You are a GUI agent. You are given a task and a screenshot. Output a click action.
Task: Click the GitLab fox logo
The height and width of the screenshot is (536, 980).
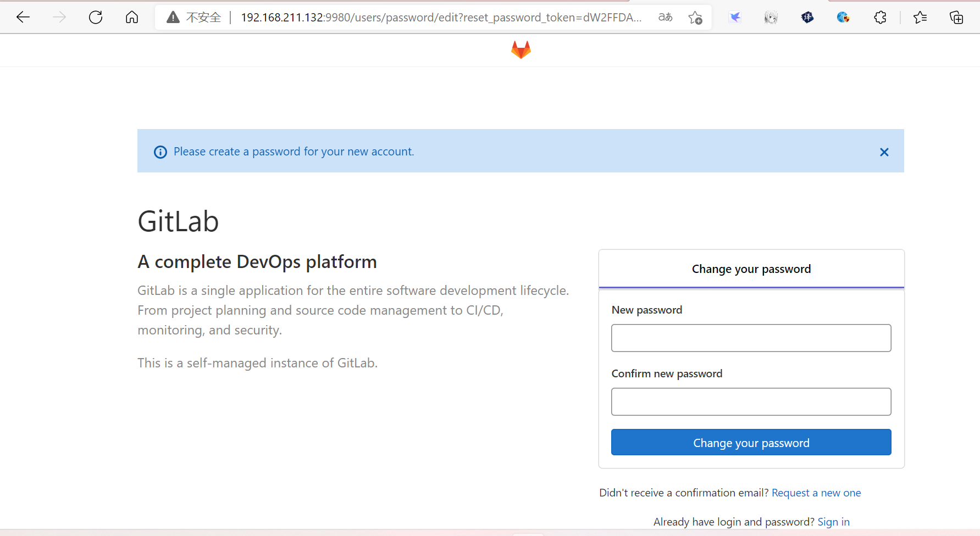[521, 50]
